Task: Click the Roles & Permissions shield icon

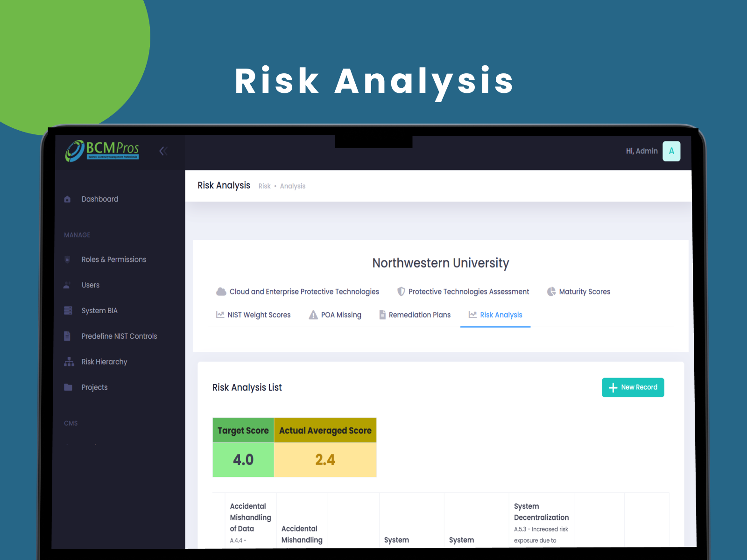Action: pyautogui.click(x=67, y=259)
